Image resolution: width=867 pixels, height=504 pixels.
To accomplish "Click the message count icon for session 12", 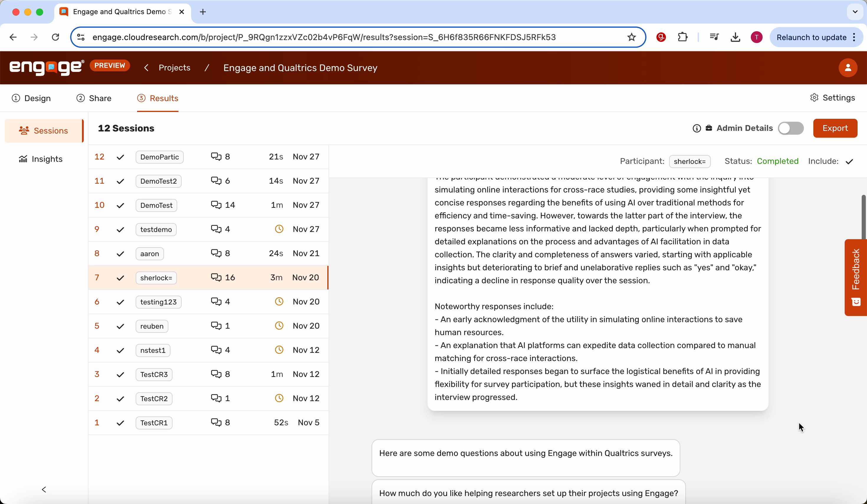I will coord(216,157).
